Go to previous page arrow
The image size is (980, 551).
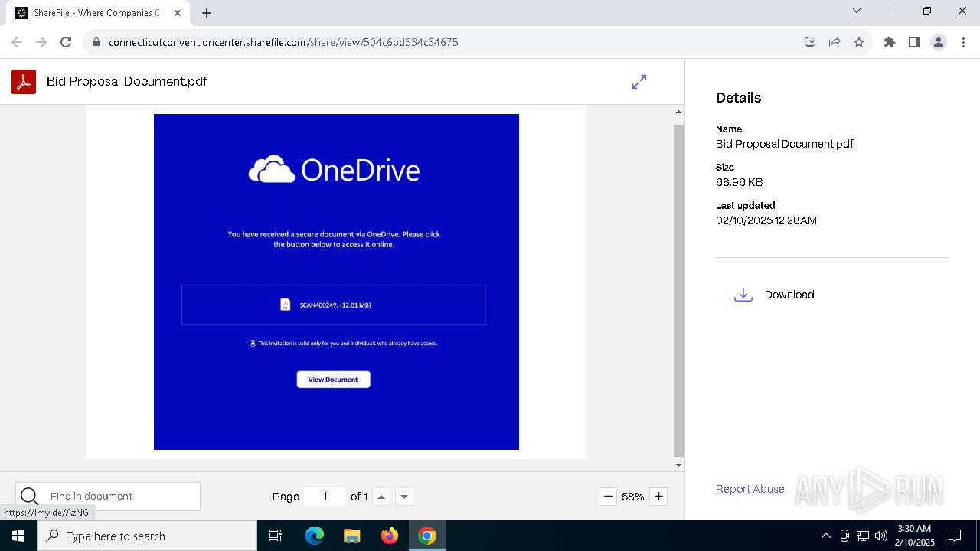[x=381, y=497]
